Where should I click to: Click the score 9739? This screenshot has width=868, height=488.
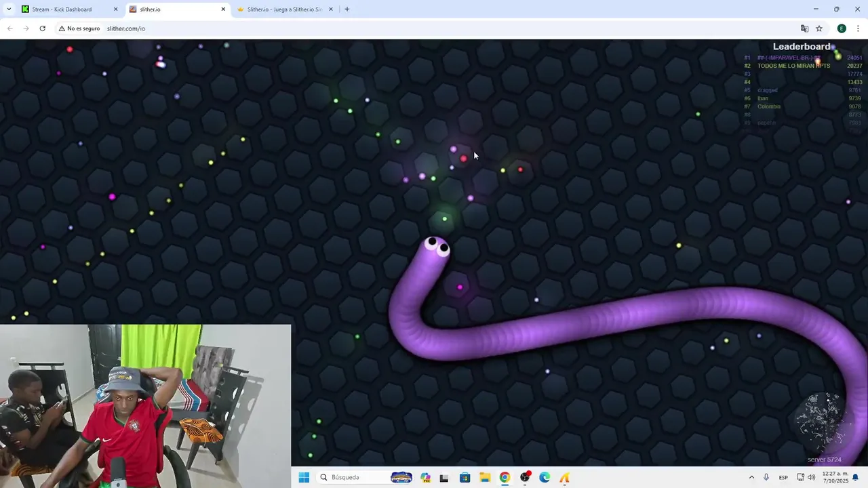point(854,98)
